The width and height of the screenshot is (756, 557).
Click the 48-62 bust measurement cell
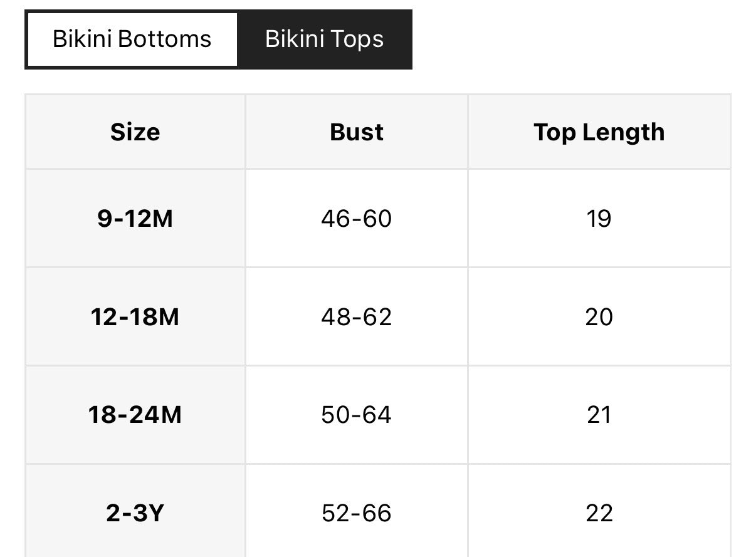pos(356,317)
